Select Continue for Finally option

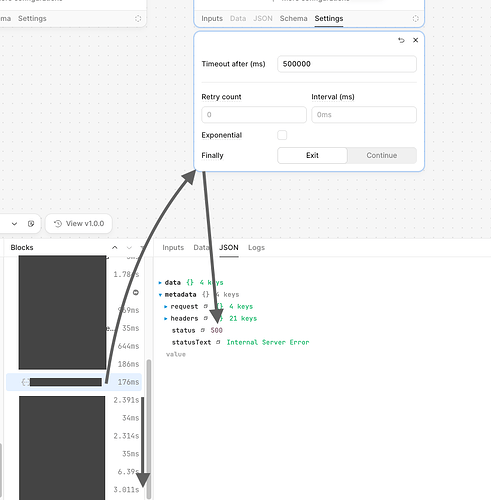click(382, 155)
